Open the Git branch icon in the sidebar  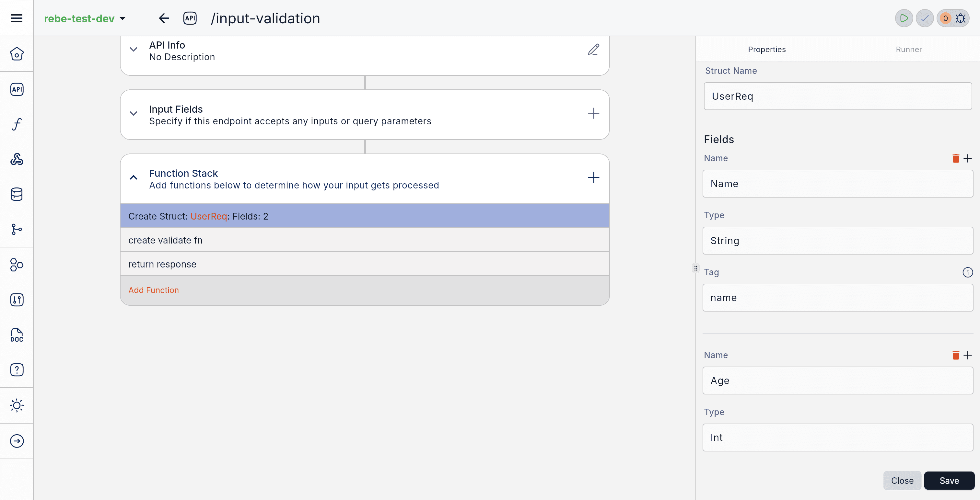[17, 229]
